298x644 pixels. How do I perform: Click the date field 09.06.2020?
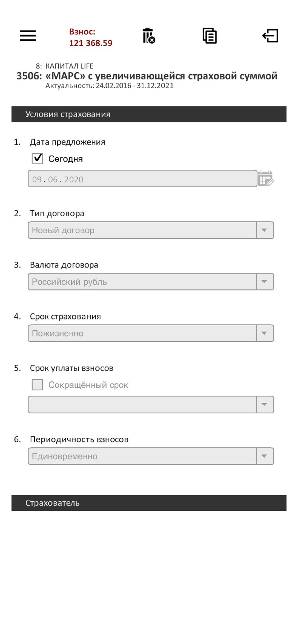click(x=142, y=178)
